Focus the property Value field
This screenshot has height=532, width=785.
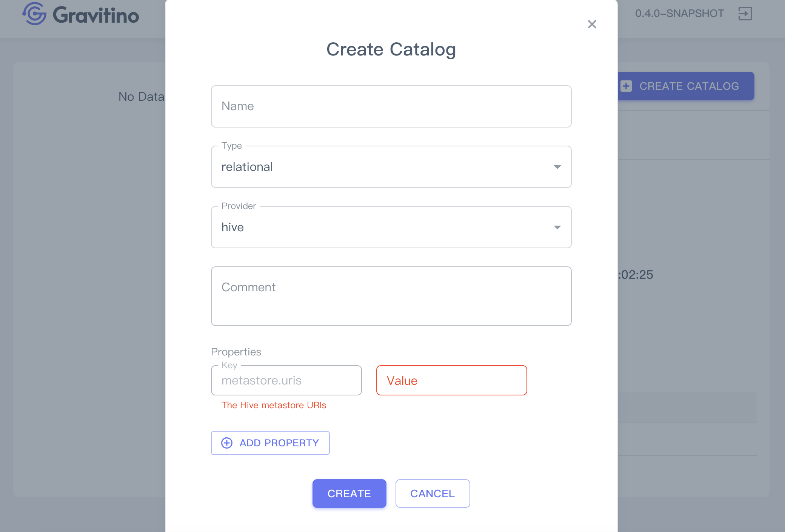(x=451, y=380)
